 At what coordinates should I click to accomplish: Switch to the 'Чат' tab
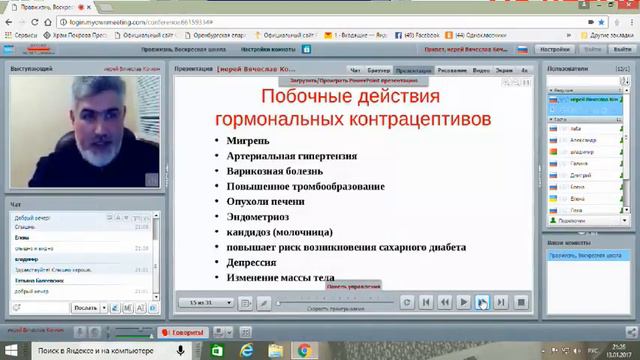click(355, 70)
